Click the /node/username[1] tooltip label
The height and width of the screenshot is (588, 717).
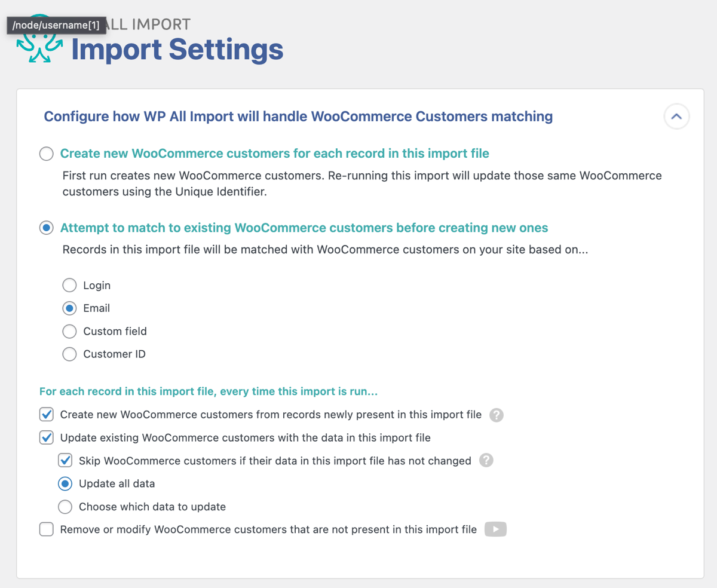pyautogui.click(x=56, y=26)
